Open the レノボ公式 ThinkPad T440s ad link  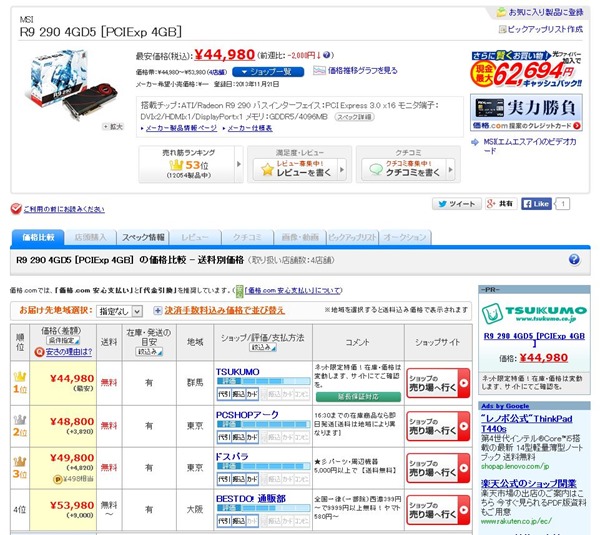[x=527, y=424]
